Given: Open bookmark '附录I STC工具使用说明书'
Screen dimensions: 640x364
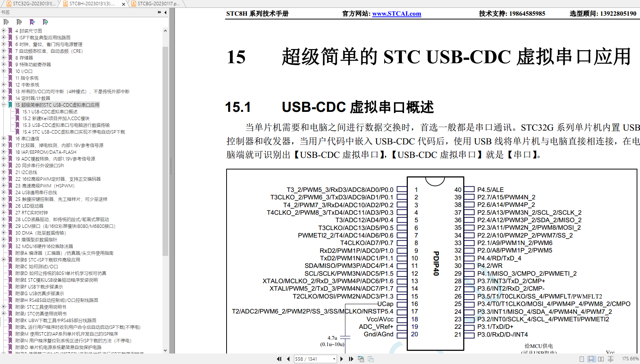Looking at the screenshot, I should click(x=41, y=307).
